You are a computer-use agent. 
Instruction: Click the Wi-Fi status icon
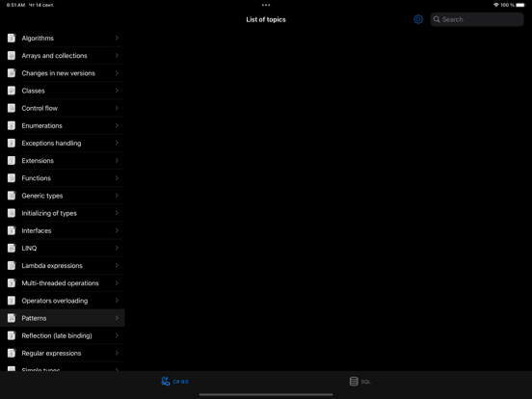pyautogui.click(x=496, y=5)
